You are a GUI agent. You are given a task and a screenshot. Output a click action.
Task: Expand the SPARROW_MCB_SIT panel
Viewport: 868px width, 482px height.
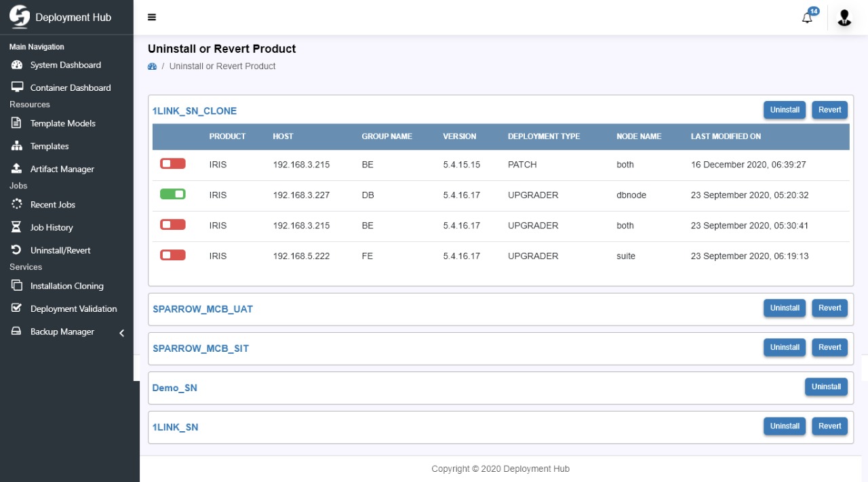coord(201,348)
